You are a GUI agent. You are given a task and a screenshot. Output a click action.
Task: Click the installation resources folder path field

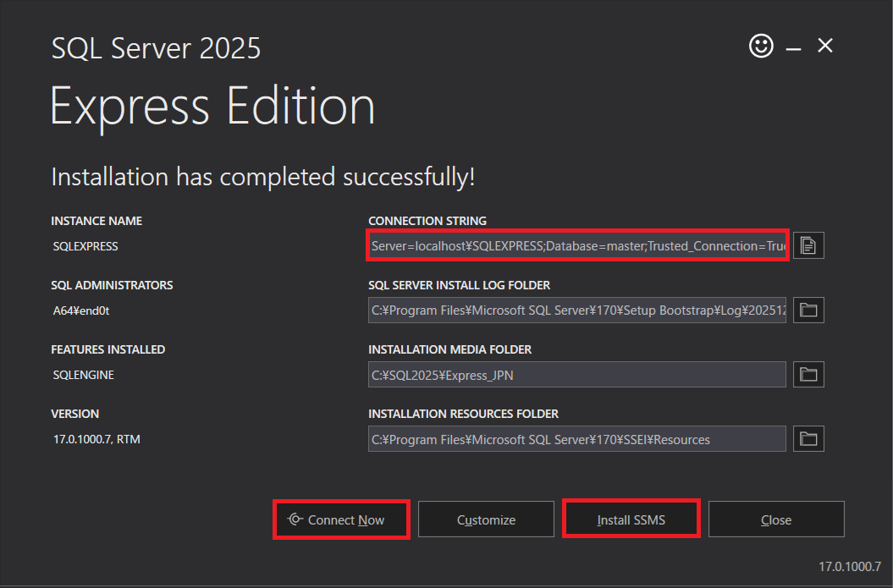578,438
